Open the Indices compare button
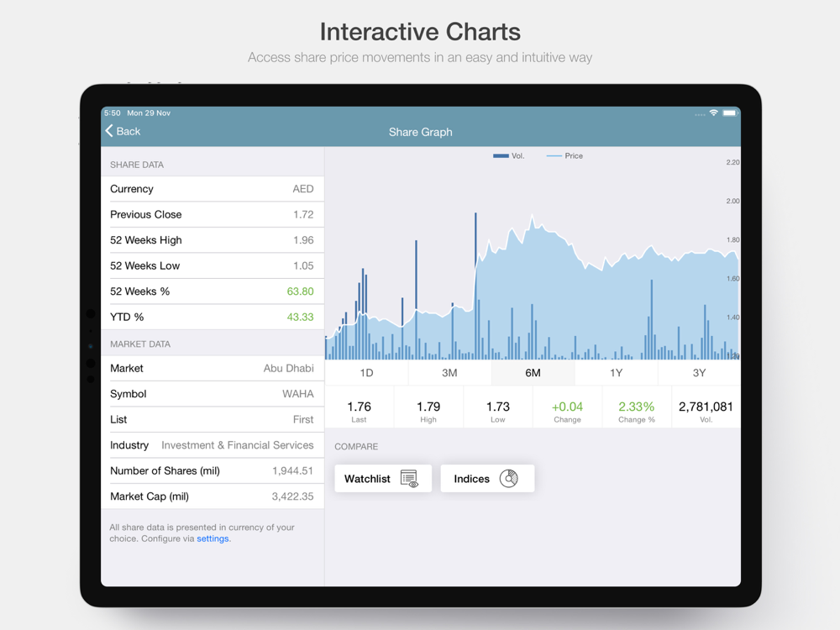 [487, 479]
